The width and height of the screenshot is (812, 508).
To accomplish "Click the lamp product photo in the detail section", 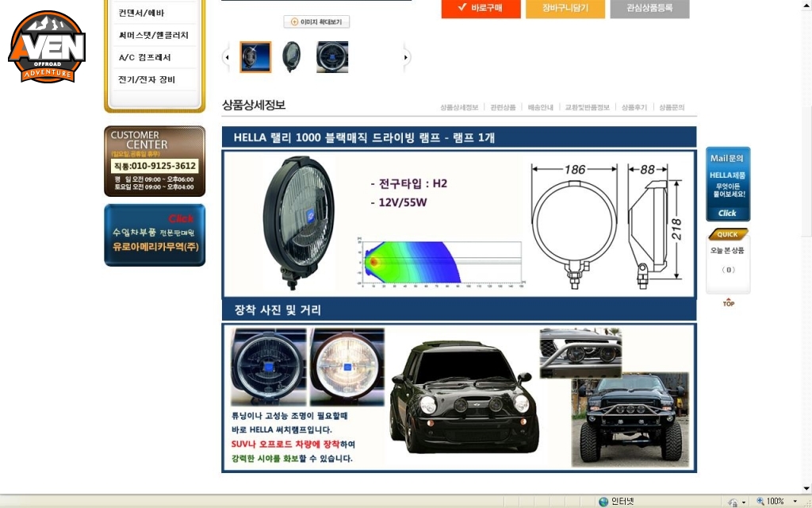I will click(298, 223).
